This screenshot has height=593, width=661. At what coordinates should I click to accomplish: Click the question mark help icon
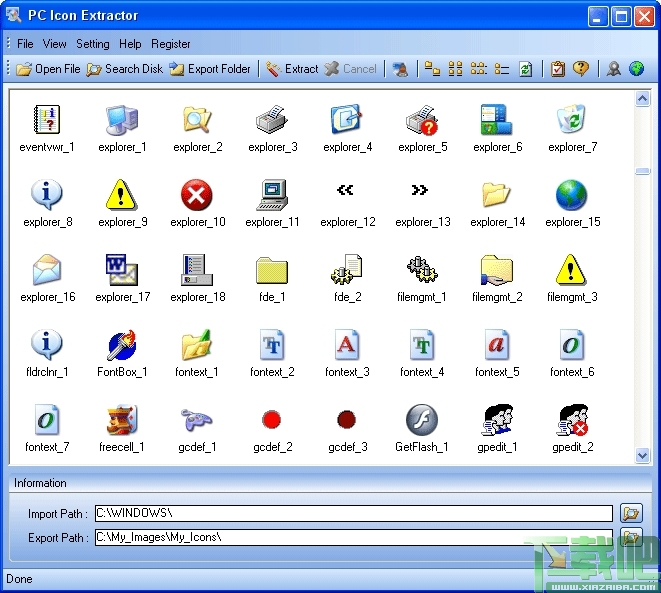(581, 68)
